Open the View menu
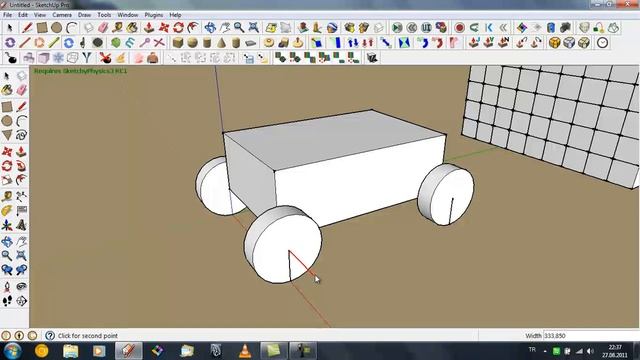The image size is (640, 360). click(x=40, y=15)
